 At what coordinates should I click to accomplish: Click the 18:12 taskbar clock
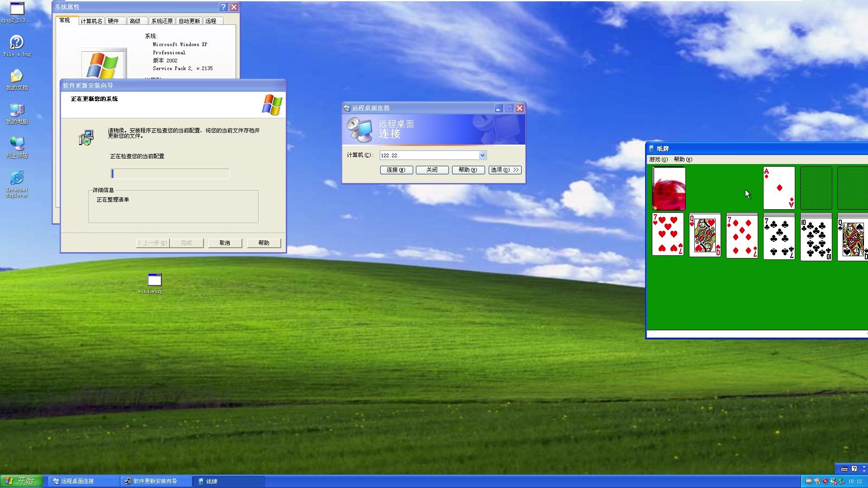point(855,482)
